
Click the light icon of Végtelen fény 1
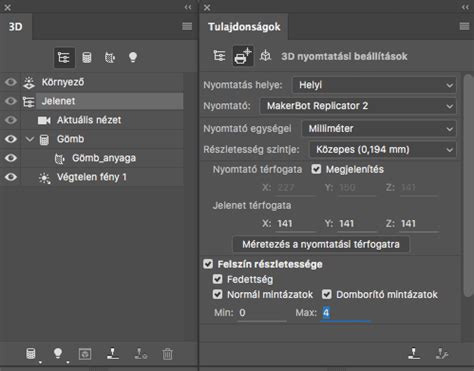pyautogui.click(x=44, y=178)
